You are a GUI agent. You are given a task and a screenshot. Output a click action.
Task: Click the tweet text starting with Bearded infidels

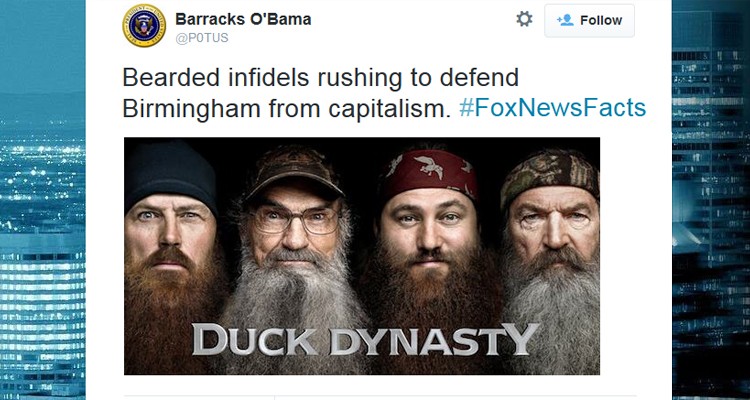pyautogui.click(x=384, y=93)
